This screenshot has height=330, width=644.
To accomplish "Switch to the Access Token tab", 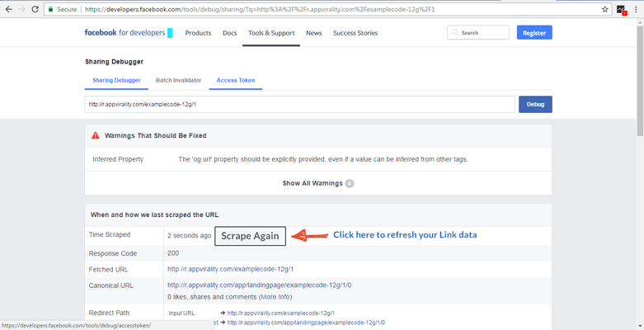I will pyautogui.click(x=236, y=81).
